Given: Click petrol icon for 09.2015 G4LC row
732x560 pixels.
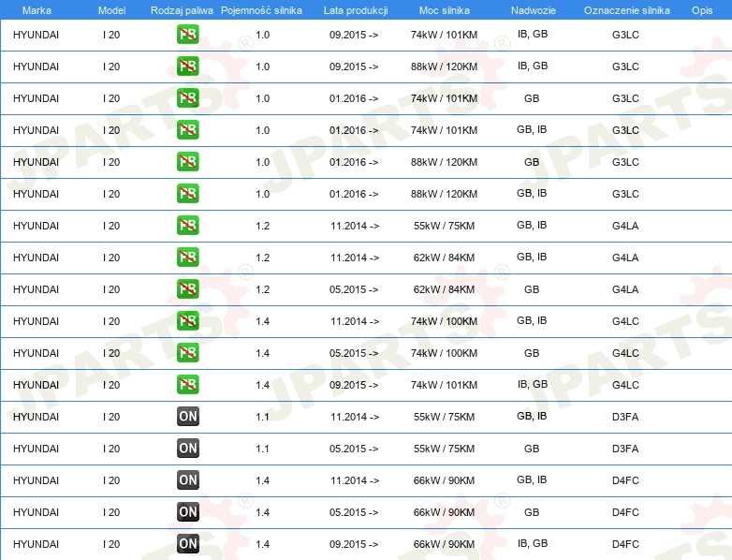Looking at the screenshot, I should (x=187, y=384).
